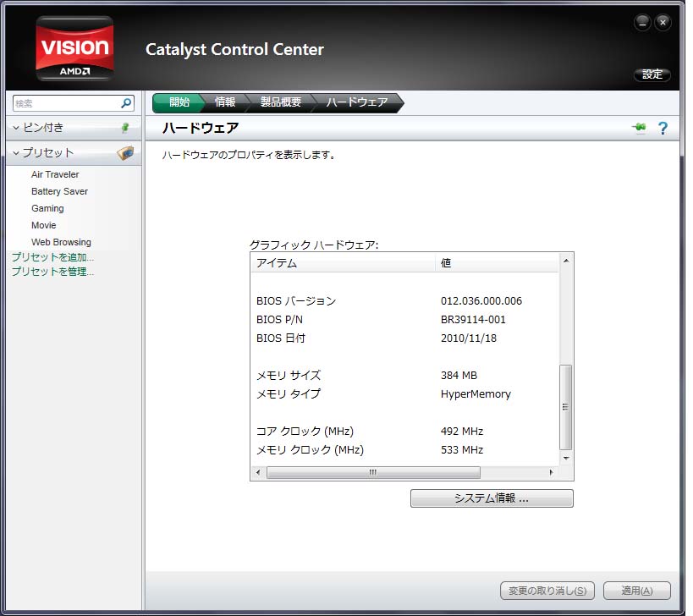Select the BIOS バージョン row
Screen dimensions: 693x616
click(404, 301)
